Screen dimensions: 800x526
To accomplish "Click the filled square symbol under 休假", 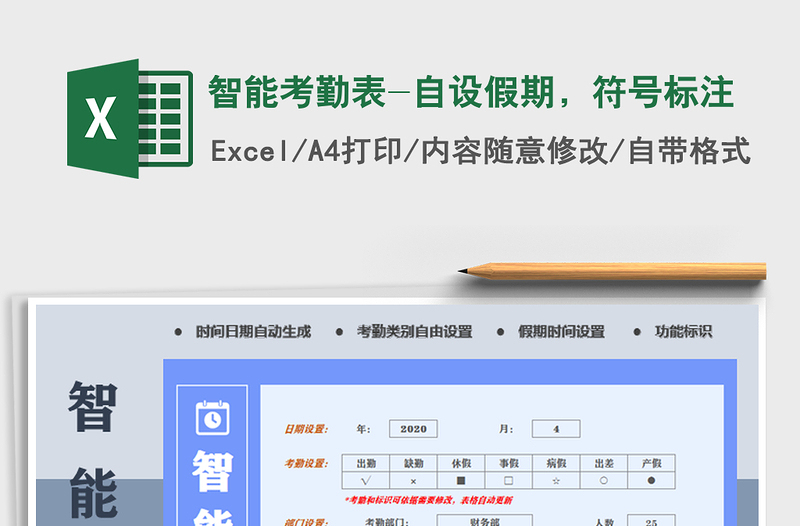I will point(461,481).
